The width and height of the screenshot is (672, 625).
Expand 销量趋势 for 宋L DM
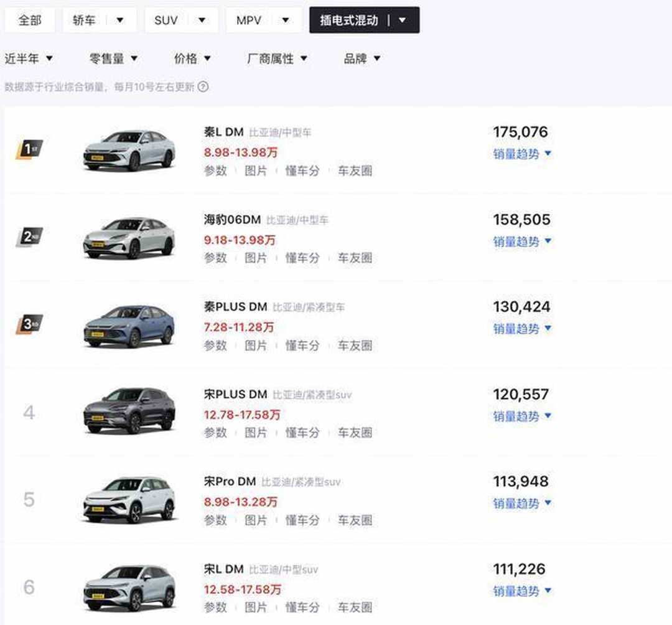click(522, 591)
